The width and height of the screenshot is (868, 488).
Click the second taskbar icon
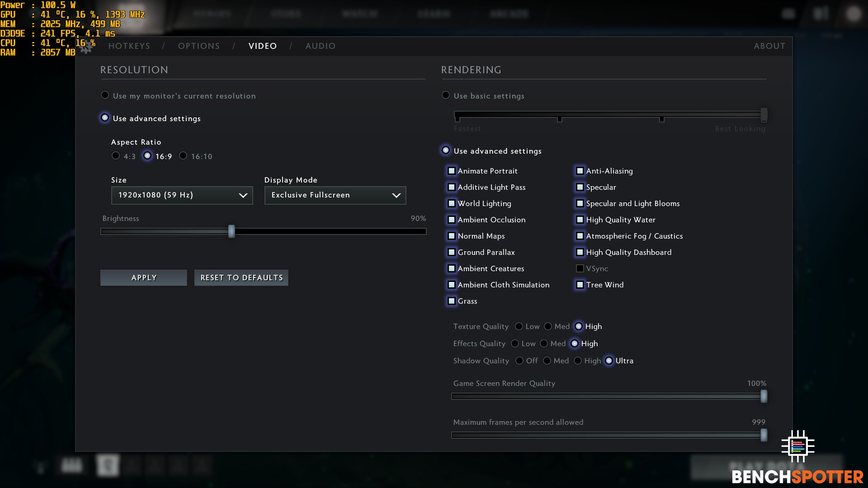coord(108,466)
